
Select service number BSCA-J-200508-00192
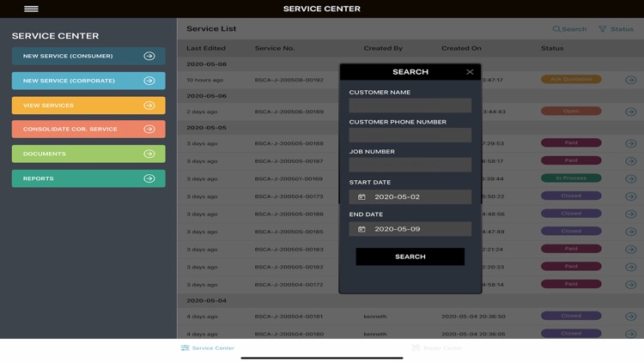[x=289, y=80]
